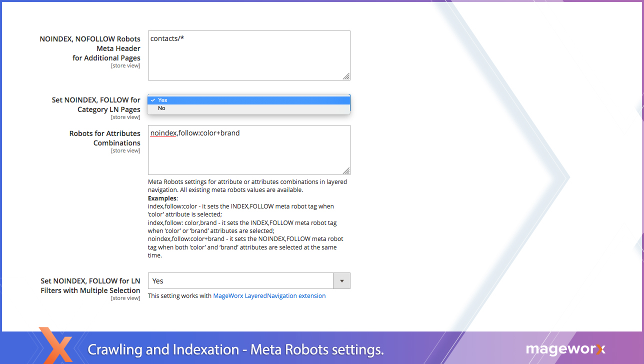The image size is (644, 364).
Task: Open the MageWorx LayeredNavigation extension link
Action: pos(269,296)
